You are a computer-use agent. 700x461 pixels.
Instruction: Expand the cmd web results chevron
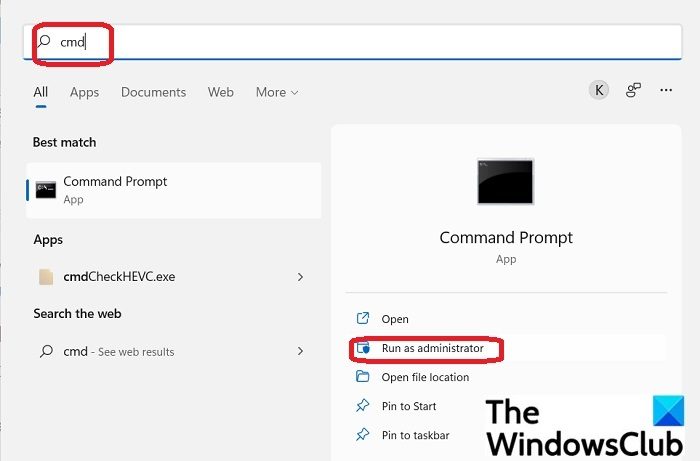coord(300,351)
